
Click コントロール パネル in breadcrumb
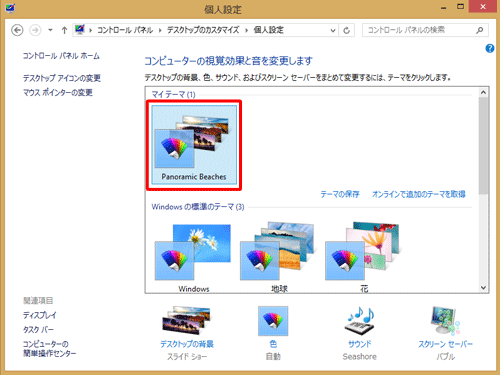click(x=125, y=30)
